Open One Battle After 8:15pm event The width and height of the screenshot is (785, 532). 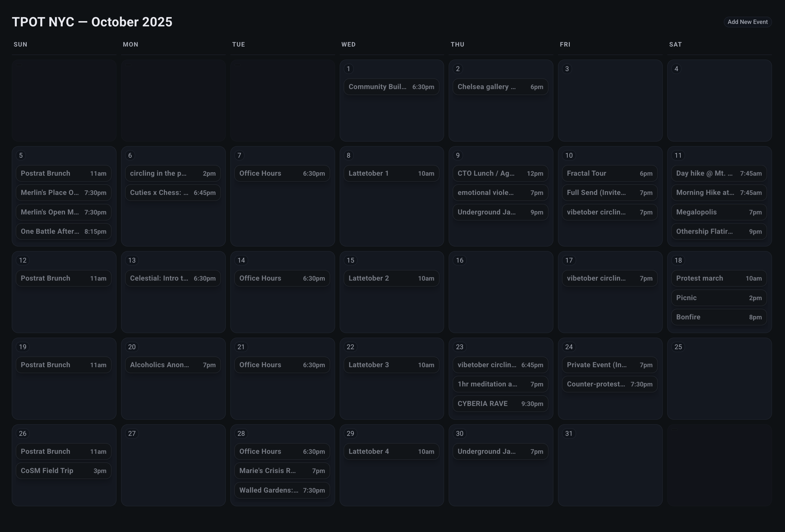64,231
